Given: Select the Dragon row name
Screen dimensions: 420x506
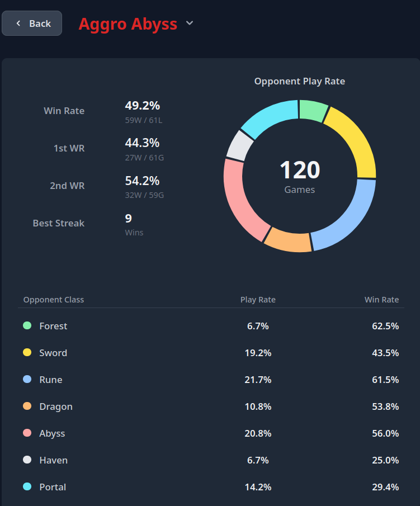Looking at the screenshot, I should coord(56,406).
